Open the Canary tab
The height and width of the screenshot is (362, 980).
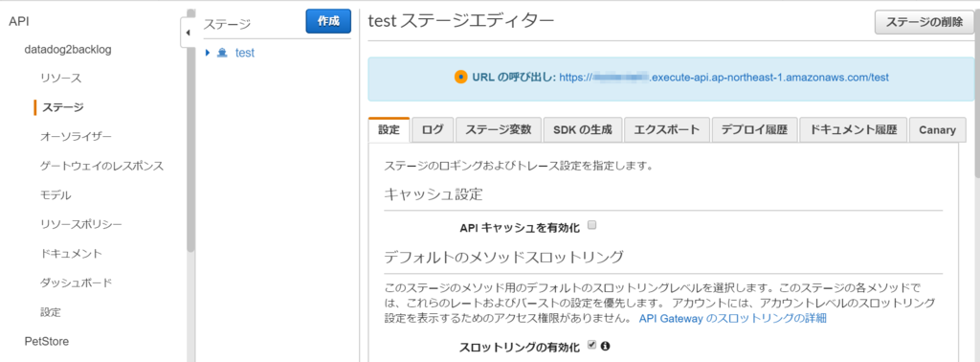pos(937,130)
